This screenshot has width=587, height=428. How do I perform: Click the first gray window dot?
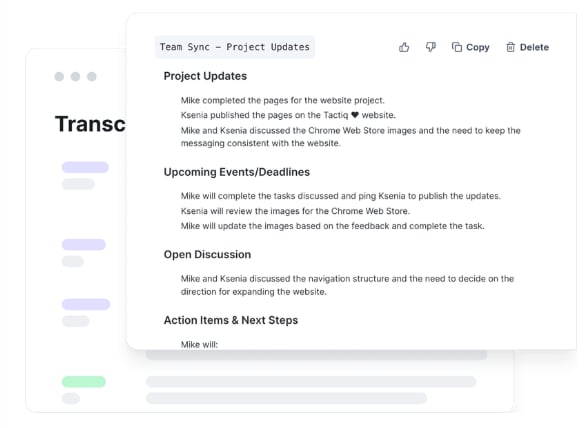pyautogui.click(x=59, y=76)
